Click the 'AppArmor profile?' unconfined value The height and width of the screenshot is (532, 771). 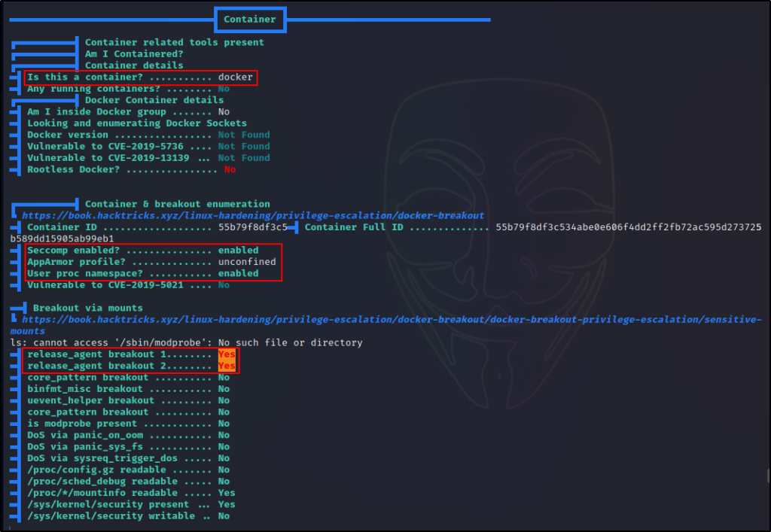pyautogui.click(x=247, y=262)
